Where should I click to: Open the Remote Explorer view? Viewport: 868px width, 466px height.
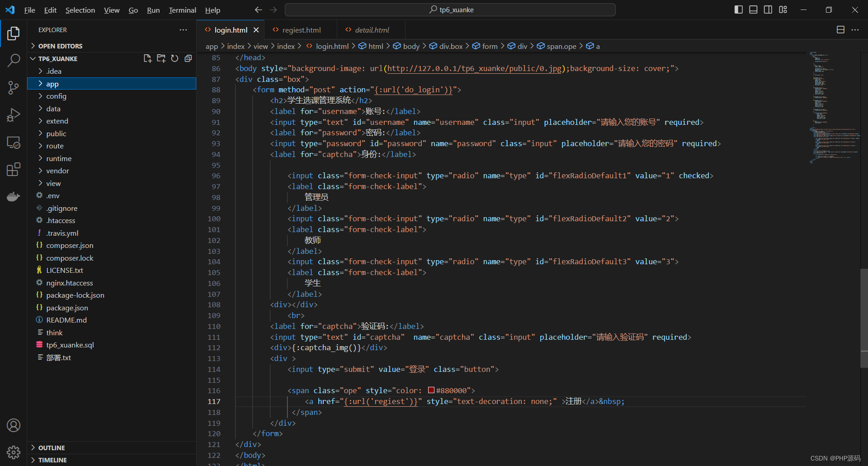(14, 143)
